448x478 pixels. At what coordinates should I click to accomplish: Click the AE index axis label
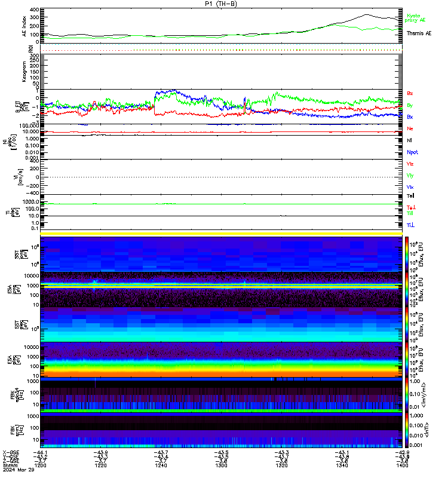point(24,26)
